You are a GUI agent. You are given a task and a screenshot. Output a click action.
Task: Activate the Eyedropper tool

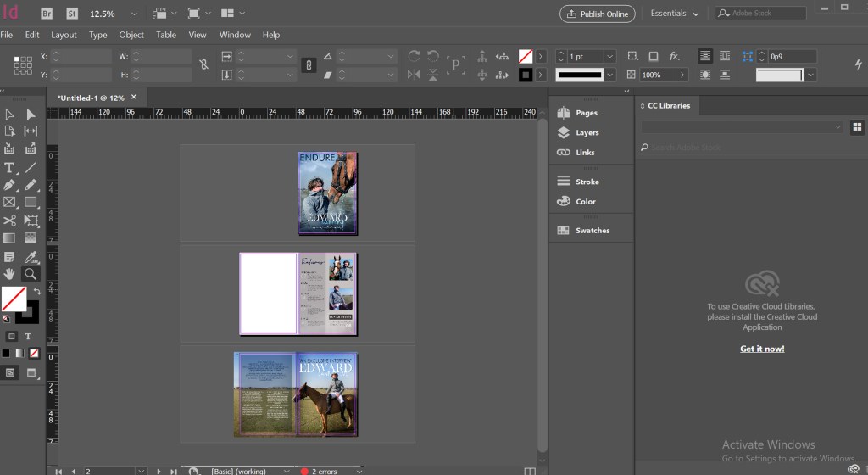tap(31, 256)
